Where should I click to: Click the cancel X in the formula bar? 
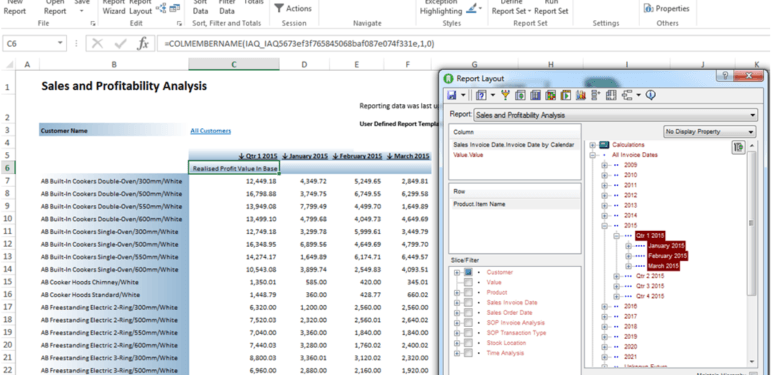tap(97, 44)
